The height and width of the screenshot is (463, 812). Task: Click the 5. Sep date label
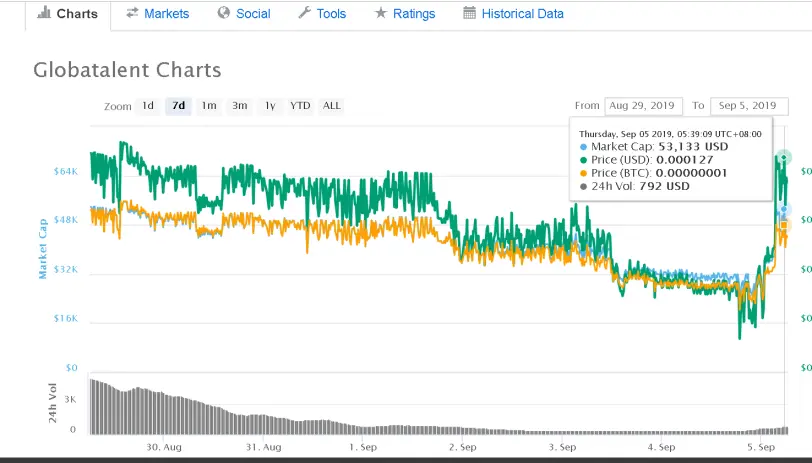761,447
